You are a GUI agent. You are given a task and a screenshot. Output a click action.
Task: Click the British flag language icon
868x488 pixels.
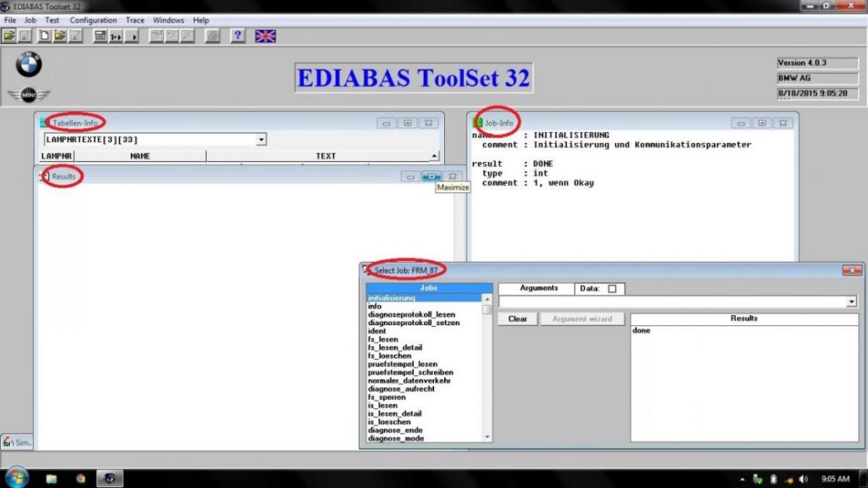point(265,36)
